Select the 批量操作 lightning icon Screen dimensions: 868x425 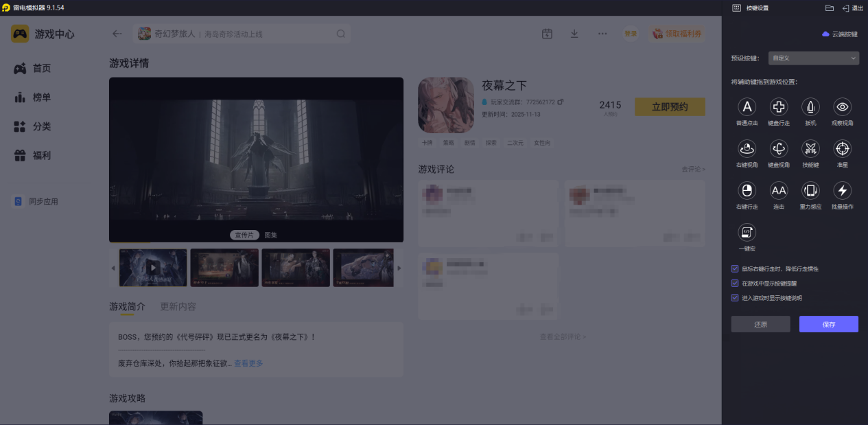pos(843,190)
